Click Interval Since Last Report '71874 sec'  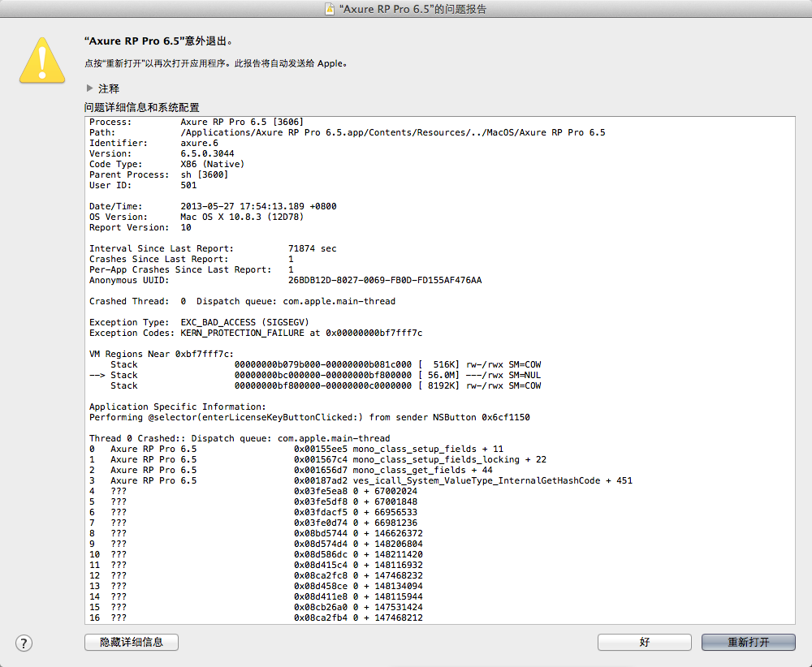coord(313,248)
